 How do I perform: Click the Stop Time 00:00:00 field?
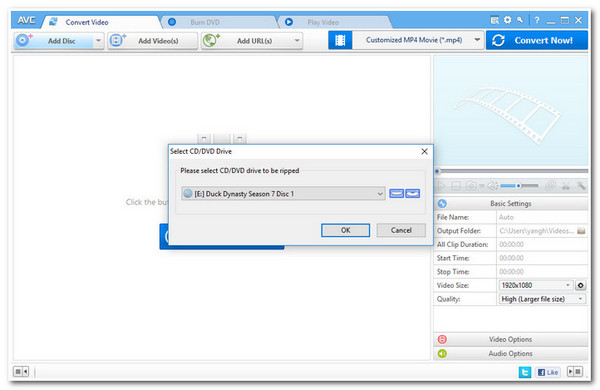point(542,272)
